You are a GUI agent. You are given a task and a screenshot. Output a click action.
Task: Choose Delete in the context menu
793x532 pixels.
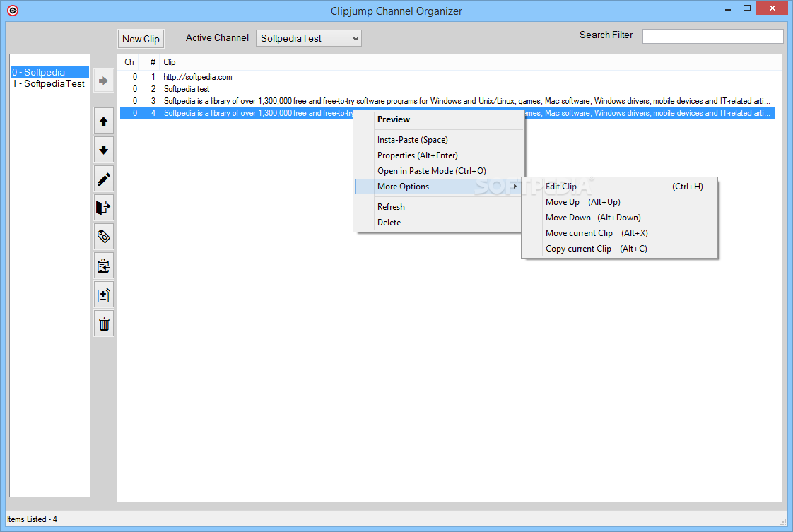[x=438, y=223]
